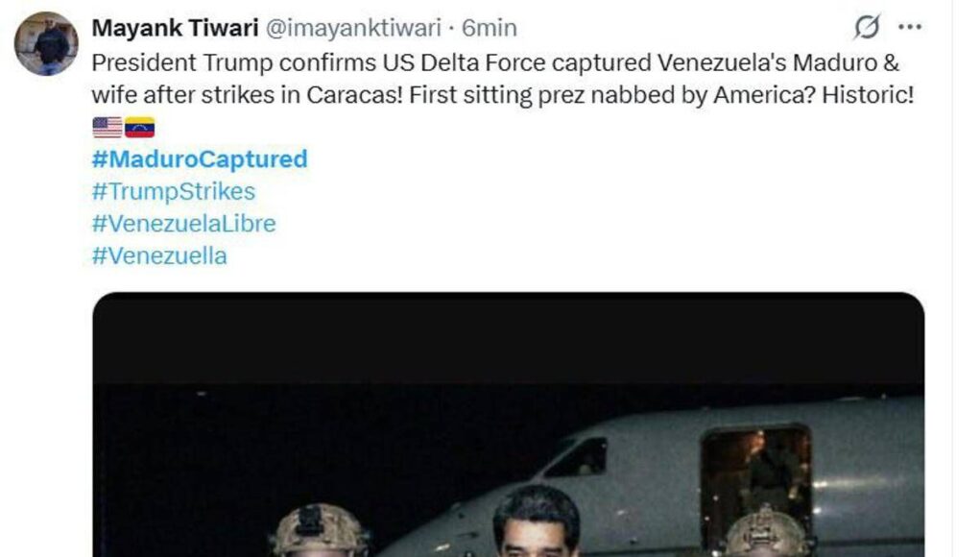This screenshot has height=557, width=980.
Task: Click the US flag emoji
Action: click(x=107, y=128)
